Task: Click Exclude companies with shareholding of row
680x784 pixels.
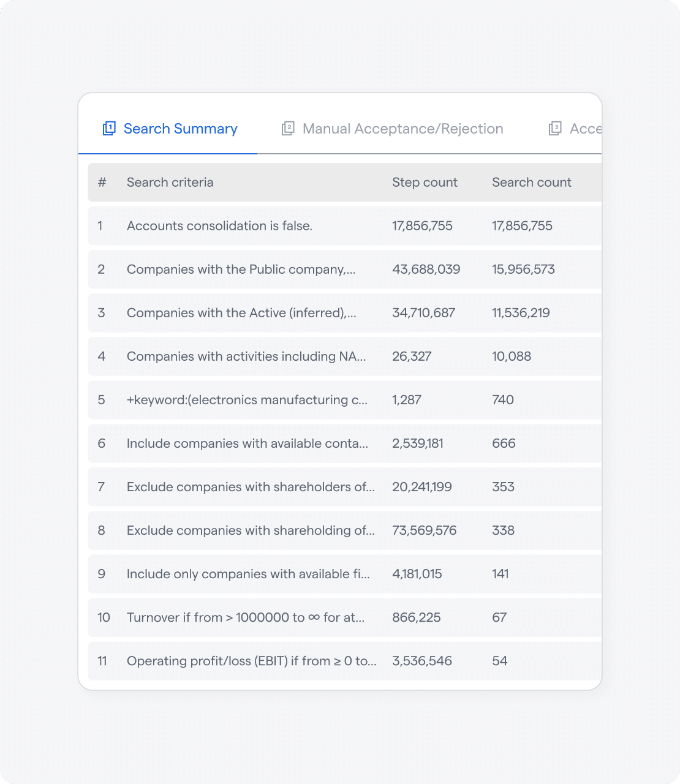Action: tap(250, 530)
